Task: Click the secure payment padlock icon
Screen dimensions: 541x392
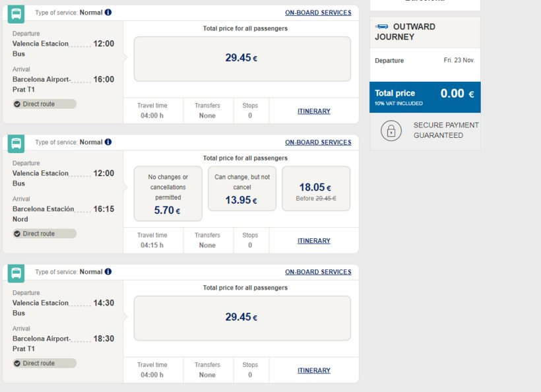Action: pos(391,131)
